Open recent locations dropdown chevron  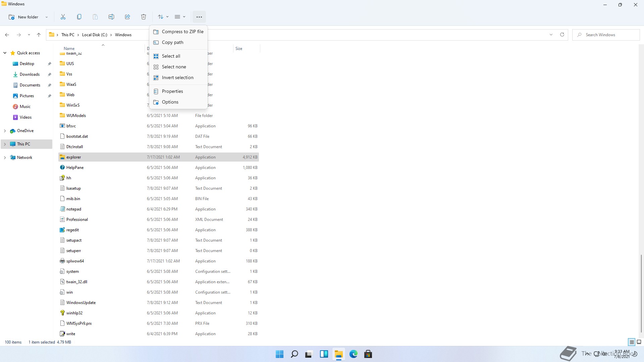[x=29, y=35]
